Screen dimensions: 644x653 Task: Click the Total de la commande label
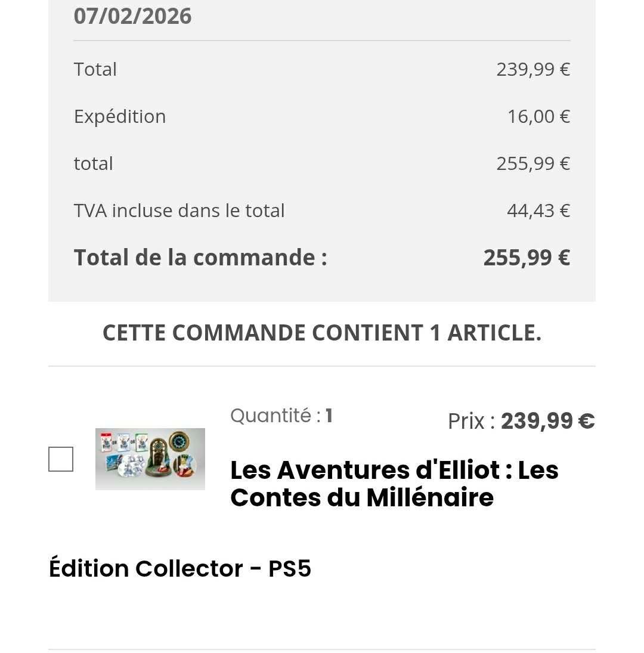coord(200,258)
